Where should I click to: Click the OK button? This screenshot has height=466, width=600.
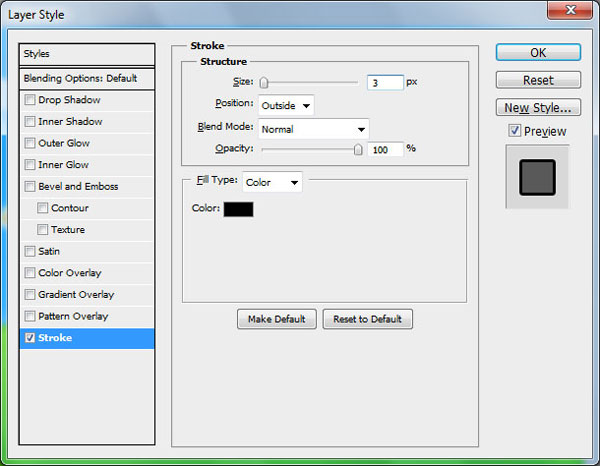[x=538, y=52]
